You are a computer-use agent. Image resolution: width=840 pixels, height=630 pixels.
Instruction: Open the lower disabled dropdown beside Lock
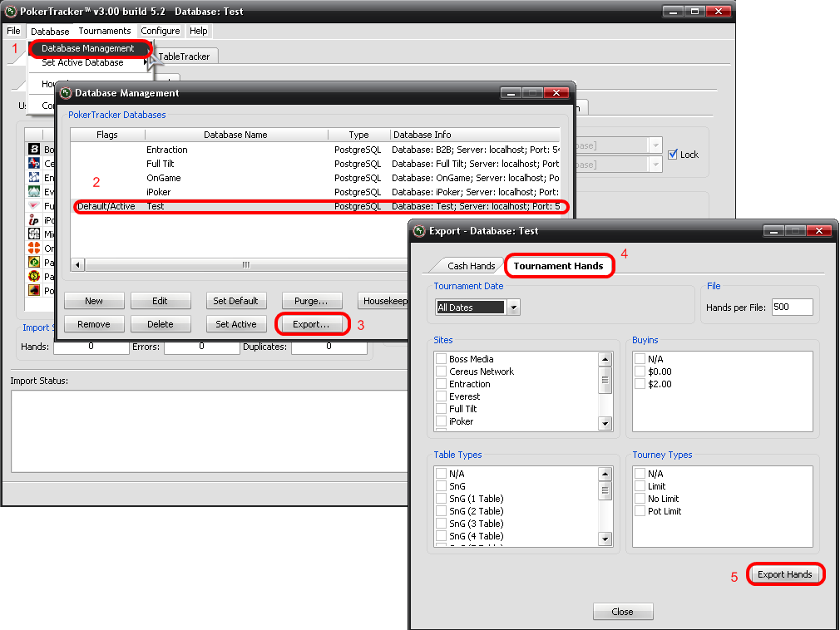tap(655, 165)
